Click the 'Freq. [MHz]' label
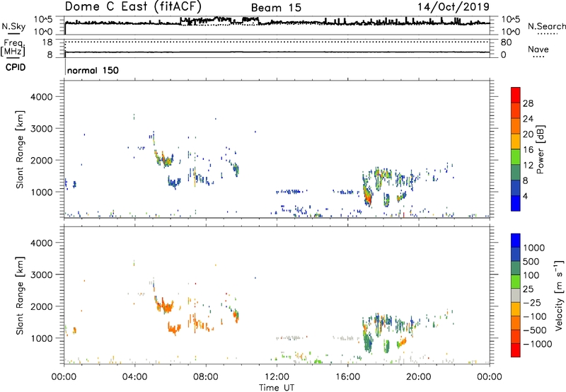 click(13, 48)
